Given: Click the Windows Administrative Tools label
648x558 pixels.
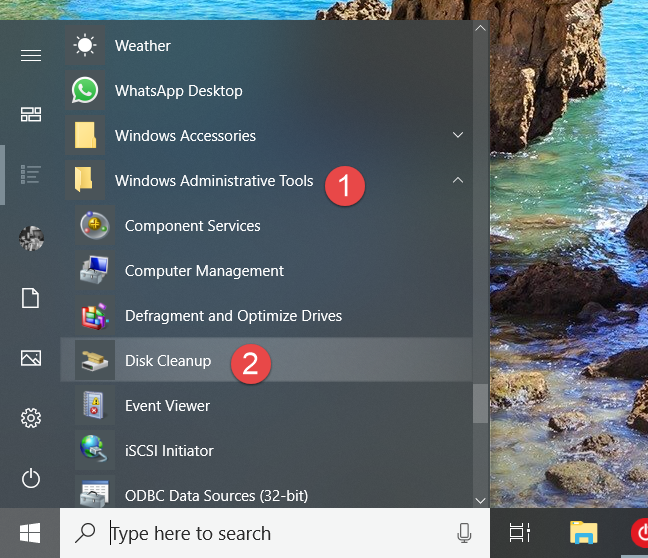Looking at the screenshot, I should tap(214, 181).
